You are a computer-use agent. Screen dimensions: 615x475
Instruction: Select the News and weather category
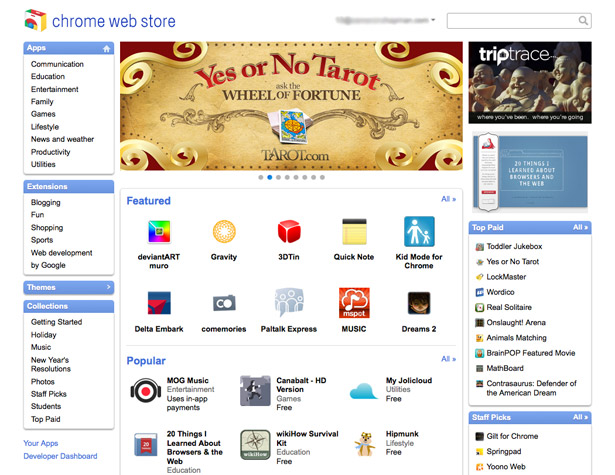click(62, 139)
